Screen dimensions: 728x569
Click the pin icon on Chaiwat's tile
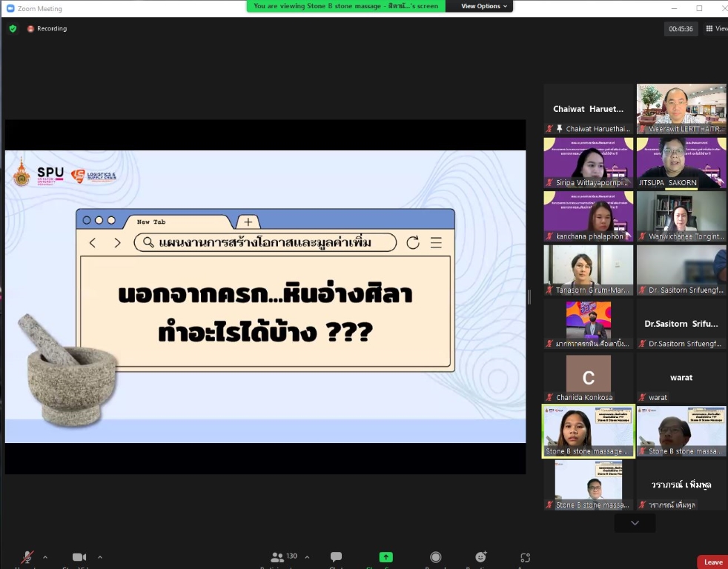click(x=560, y=129)
